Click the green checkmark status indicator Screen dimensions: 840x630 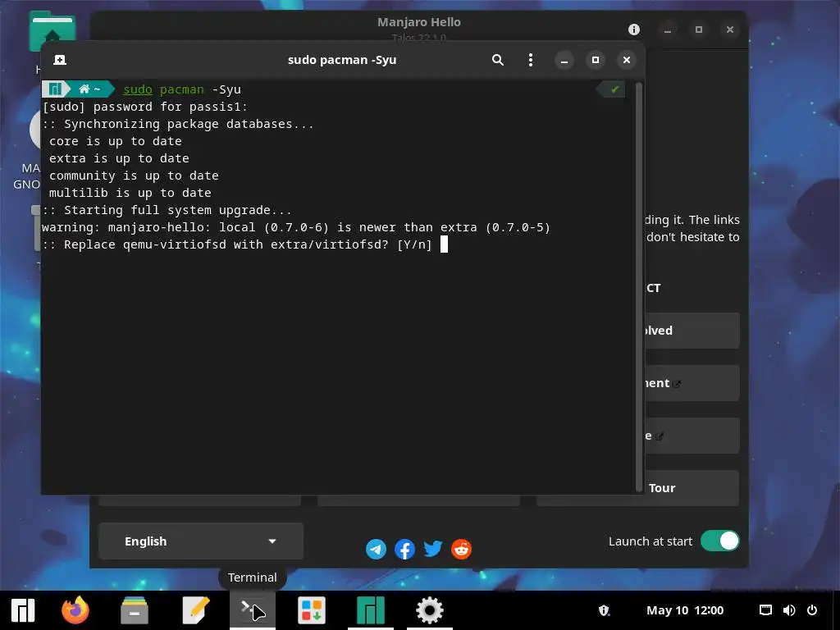614,89
